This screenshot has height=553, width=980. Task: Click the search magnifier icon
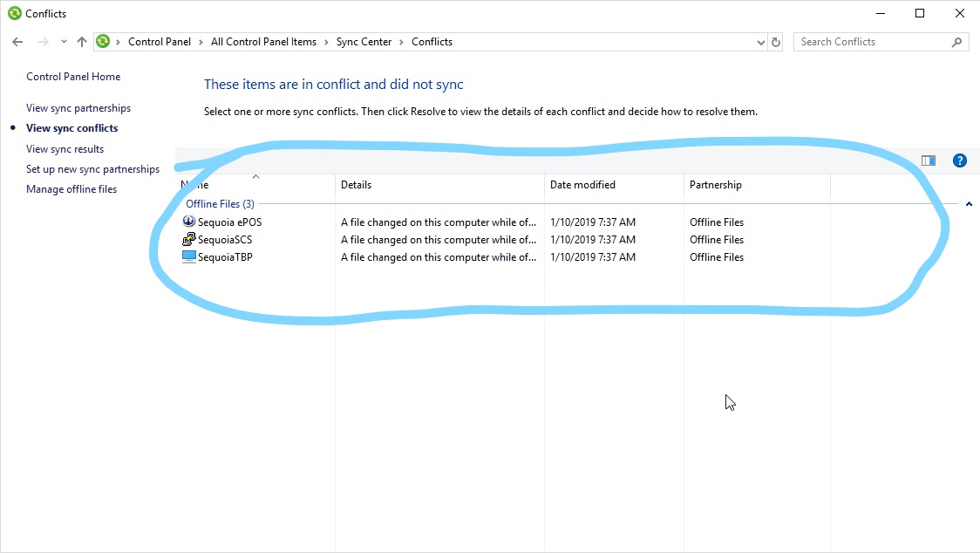click(957, 42)
